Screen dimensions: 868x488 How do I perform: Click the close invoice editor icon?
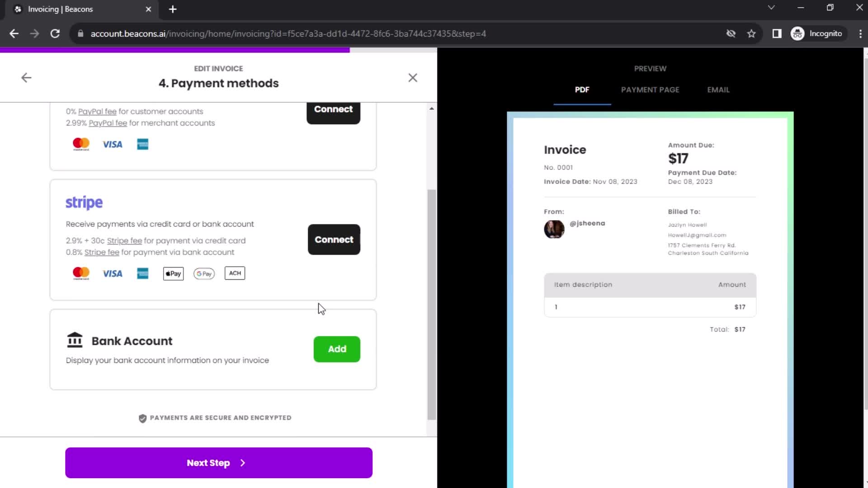pyautogui.click(x=413, y=77)
